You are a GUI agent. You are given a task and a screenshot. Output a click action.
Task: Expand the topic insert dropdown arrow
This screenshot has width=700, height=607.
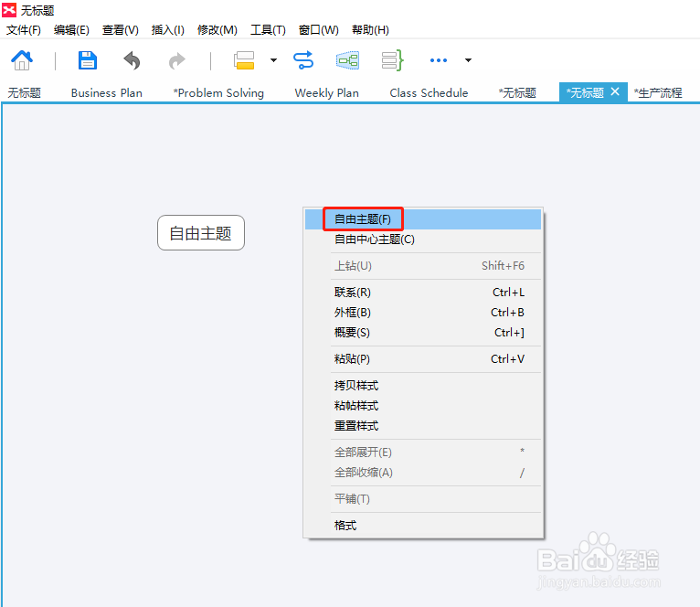click(x=273, y=60)
